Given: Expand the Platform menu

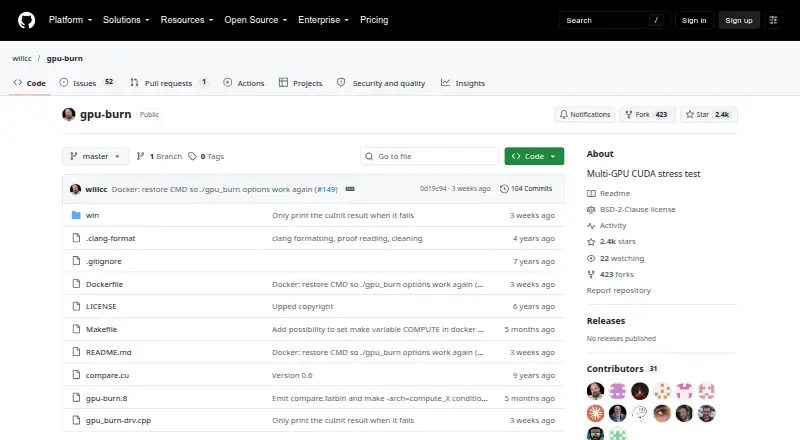Looking at the screenshot, I should [70, 20].
